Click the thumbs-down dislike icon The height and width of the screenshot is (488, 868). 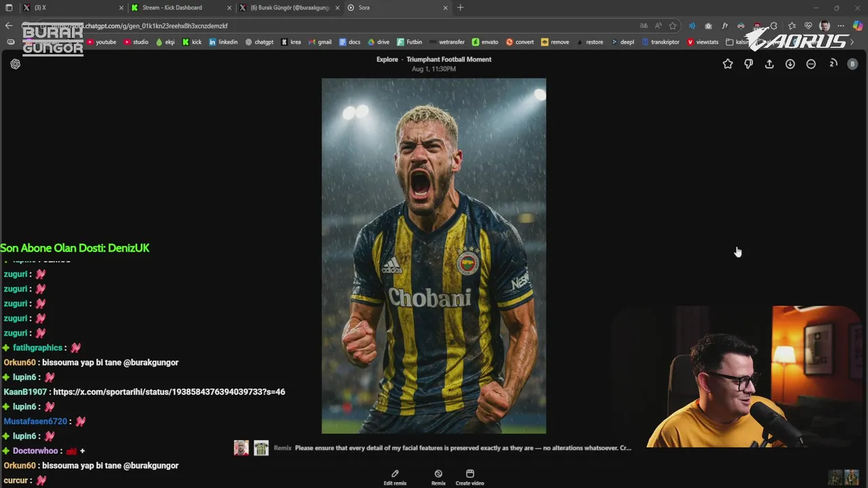click(749, 64)
